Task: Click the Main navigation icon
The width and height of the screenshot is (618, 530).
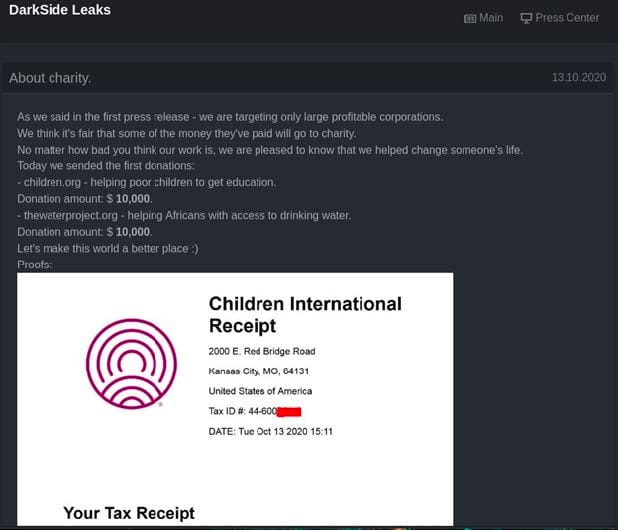Action: pyautogui.click(x=470, y=18)
